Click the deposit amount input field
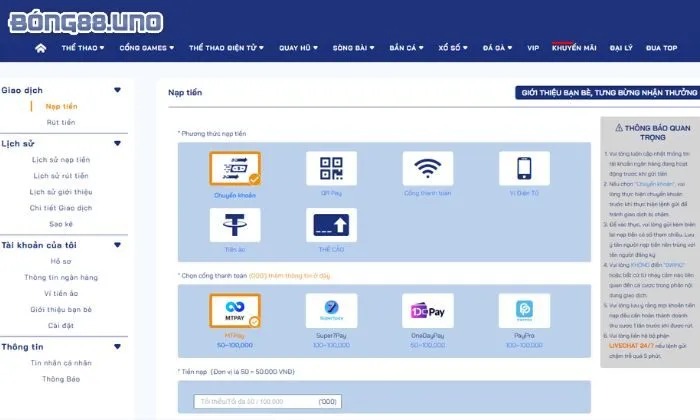Viewport: 700px width, 420px height. (x=268, y=402)
